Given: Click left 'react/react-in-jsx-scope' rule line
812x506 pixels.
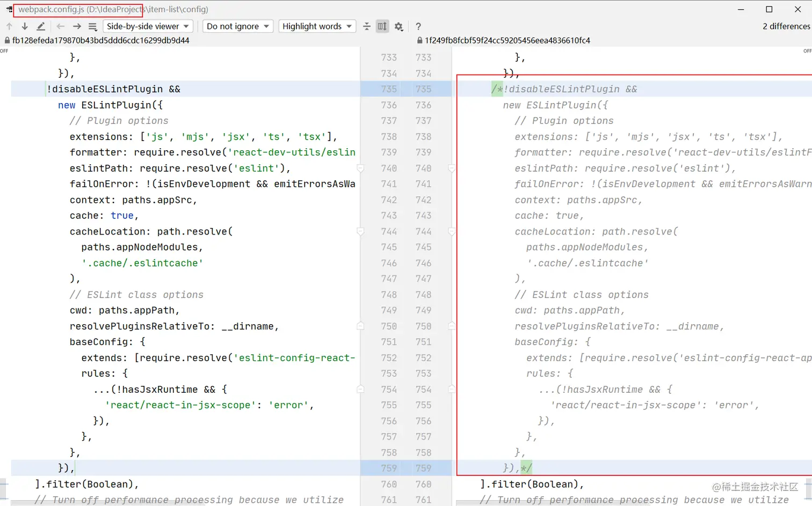Looking at the screenshot, I should pyautogui.click(x=209, y=405).
